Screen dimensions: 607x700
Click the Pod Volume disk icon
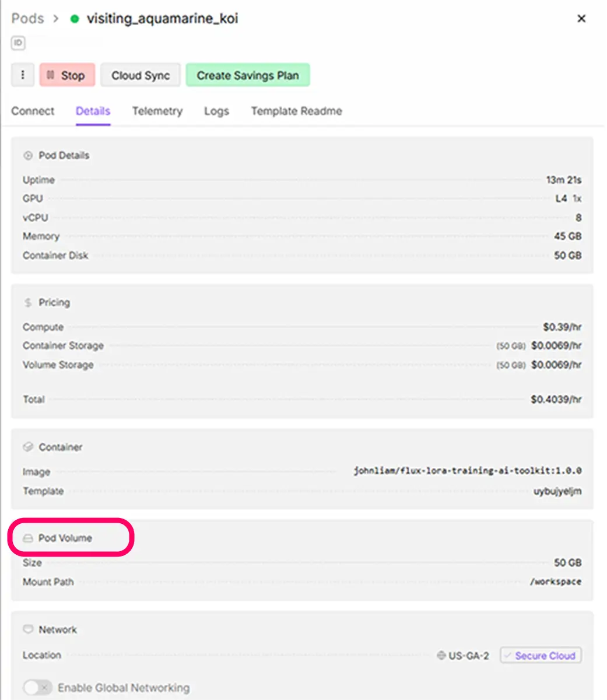pos(27,538)
